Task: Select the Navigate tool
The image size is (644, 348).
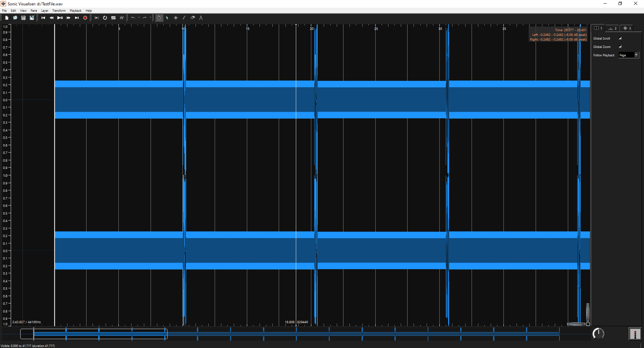Action: pyautogui.click(x=159, y=18)
